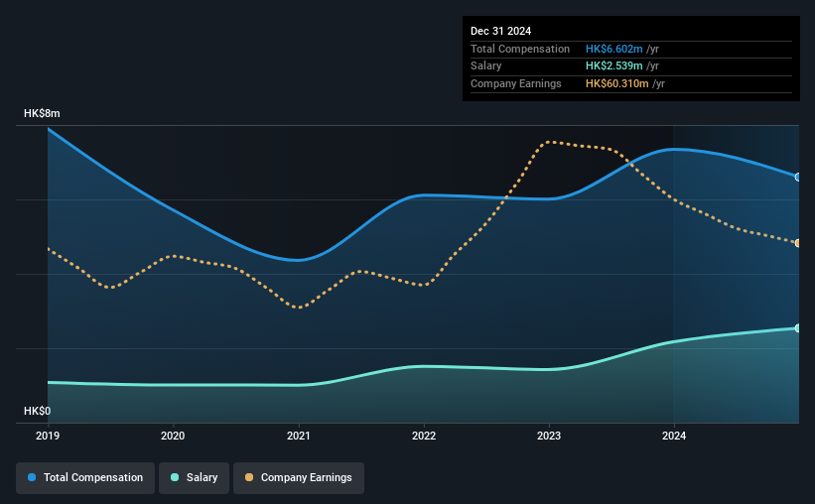
Task: Click the HK$0 y-axis label
Action: [x=37, y=411]
